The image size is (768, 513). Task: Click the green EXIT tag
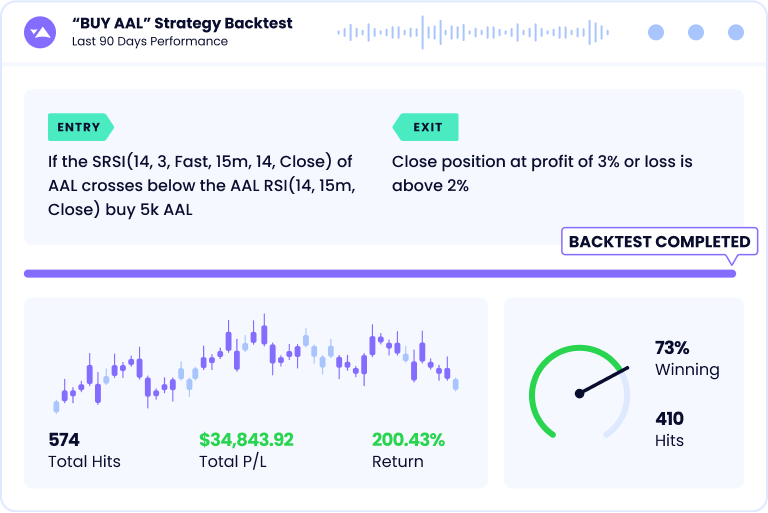pyautogui.click(x=426, y=127)
